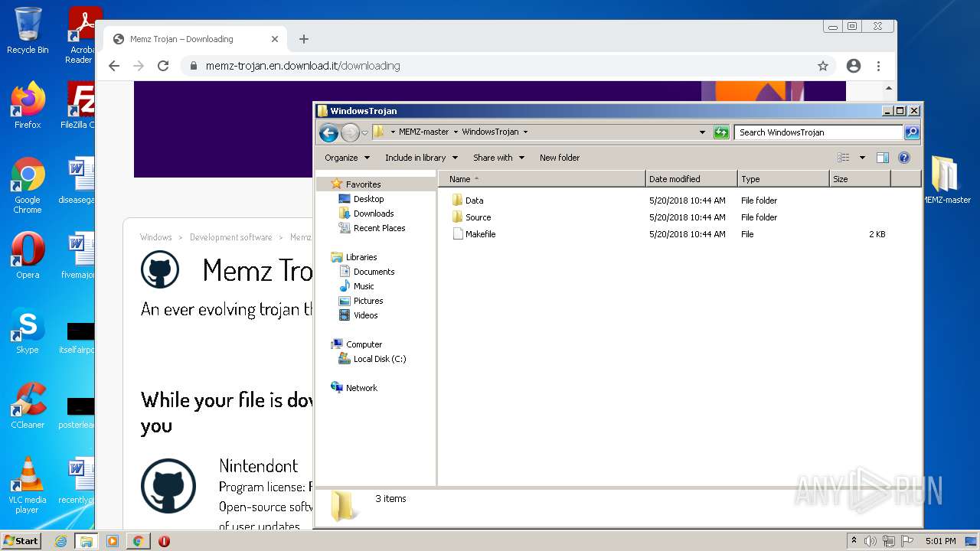Click Chrome forward arrow

pyautogui.click(x=139, y=66)
